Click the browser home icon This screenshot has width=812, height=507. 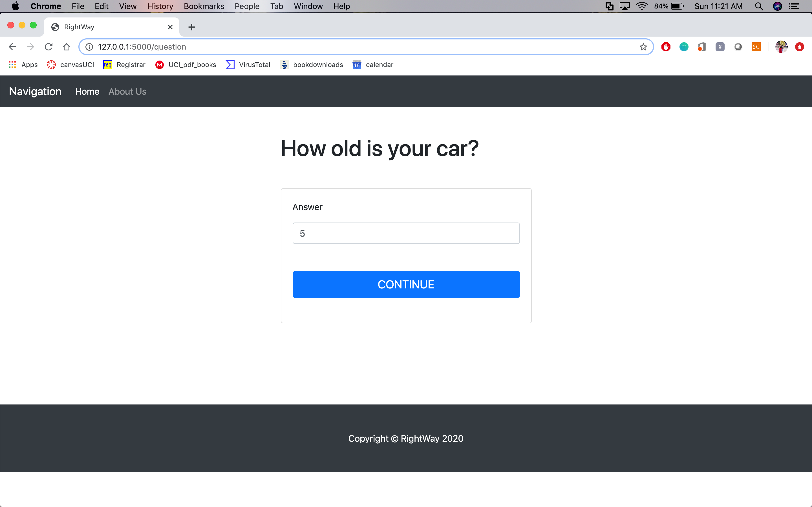click(67, 46)
